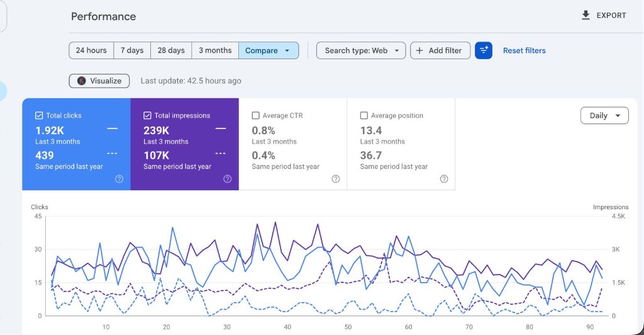This screenshot has width=644, height=335.
Task: Click the Impressions axis label on chart
Action: click(611, 207)
